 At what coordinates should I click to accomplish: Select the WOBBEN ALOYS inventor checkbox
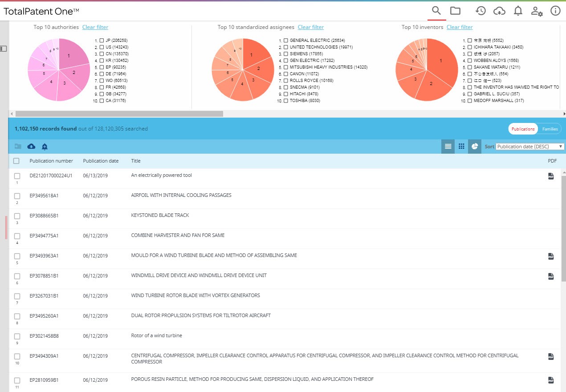click(x=470, y=61)
